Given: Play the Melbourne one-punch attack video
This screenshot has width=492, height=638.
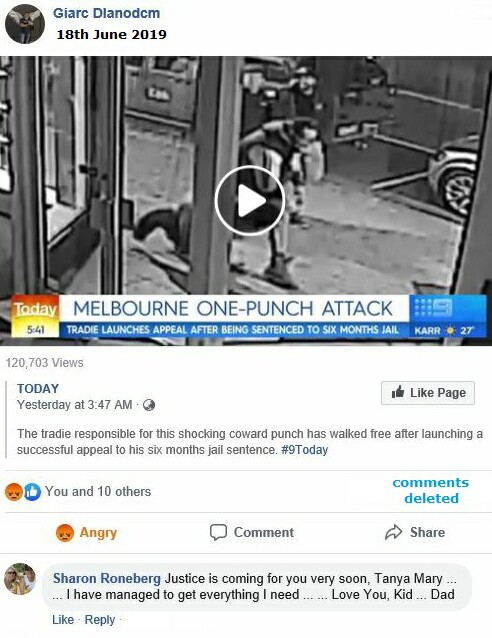Looking at the screenshot, I should (249, 200).
